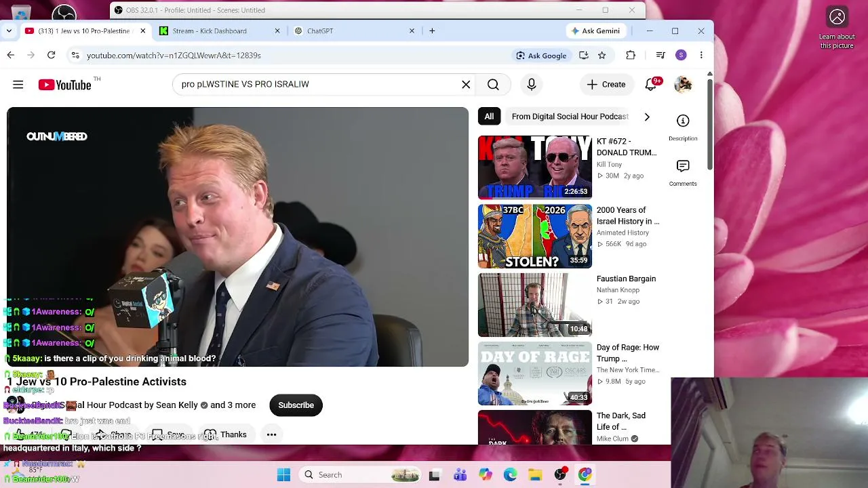Image resolution: width=868 pixels, height=488 pixels.
Task: Open the Windows Start menu
Action: 284,475
